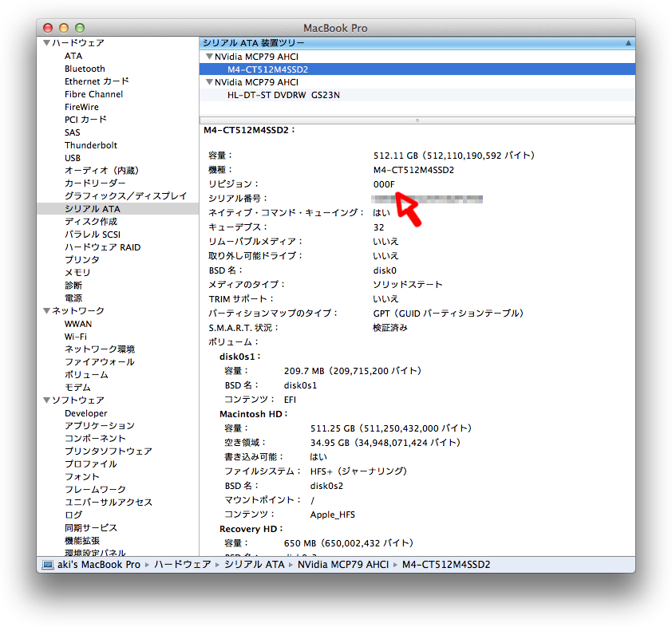Image resolution: width=672 pixels, height=627 pixels.
Task: Select プリンタ in the sidebar
Action: coord(82,259)
